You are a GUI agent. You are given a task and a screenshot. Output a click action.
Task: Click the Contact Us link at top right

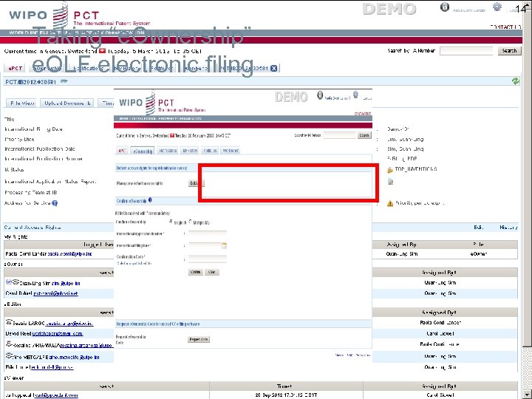(505, 27)
